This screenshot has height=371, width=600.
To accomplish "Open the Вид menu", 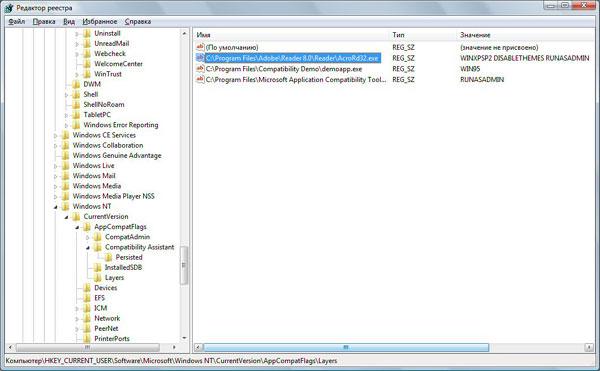I will tap(69, 22).
